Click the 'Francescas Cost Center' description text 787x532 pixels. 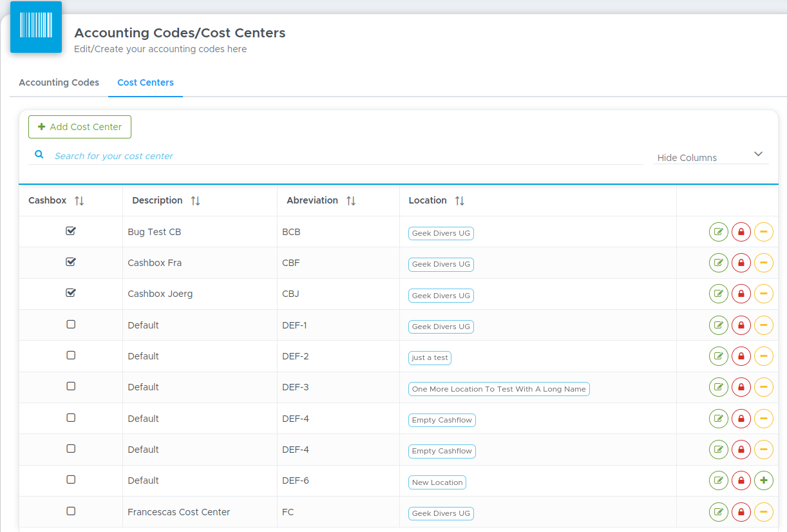[x=179, y=512]
